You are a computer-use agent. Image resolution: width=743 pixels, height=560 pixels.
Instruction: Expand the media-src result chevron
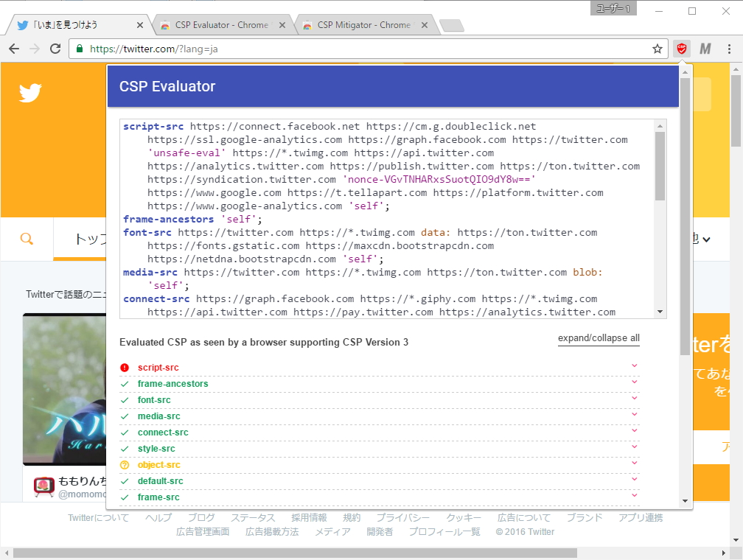click(635, 414)
